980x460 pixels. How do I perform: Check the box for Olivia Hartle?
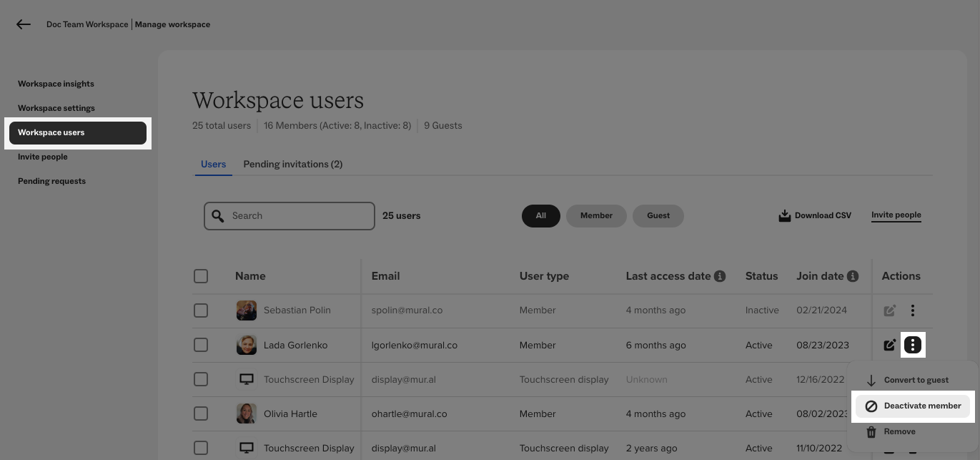click(201, 413)
